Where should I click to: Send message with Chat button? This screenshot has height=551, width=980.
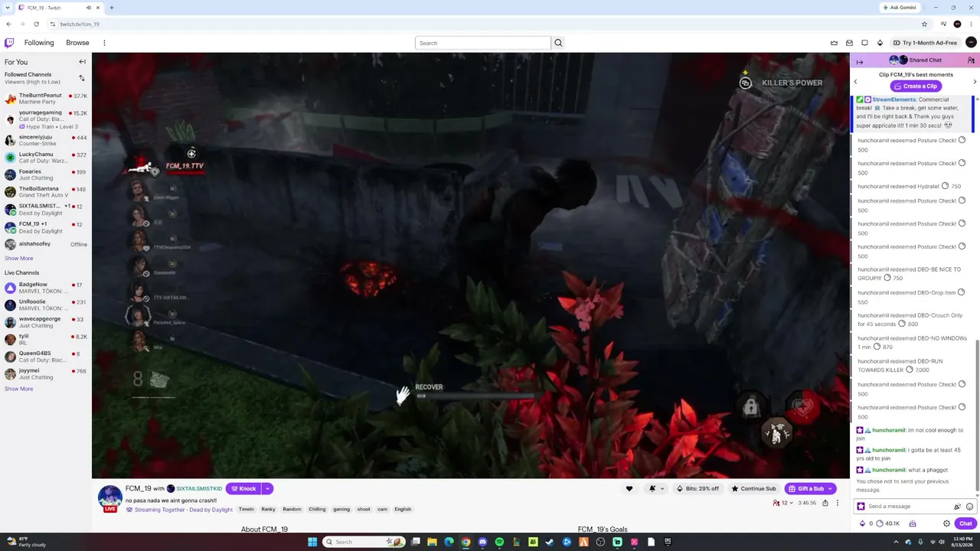(x=965, y=523)
